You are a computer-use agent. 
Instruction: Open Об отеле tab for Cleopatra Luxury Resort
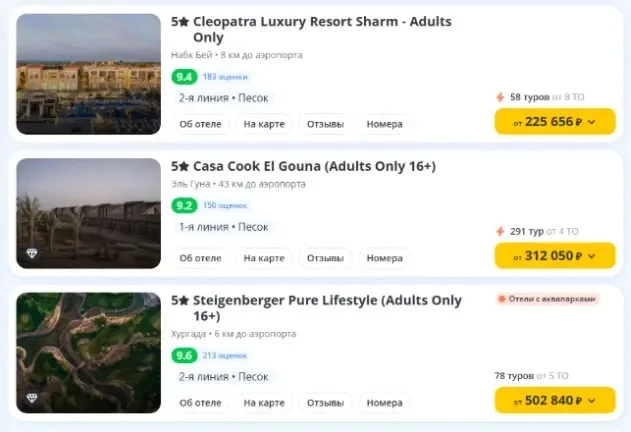(200, 124)
